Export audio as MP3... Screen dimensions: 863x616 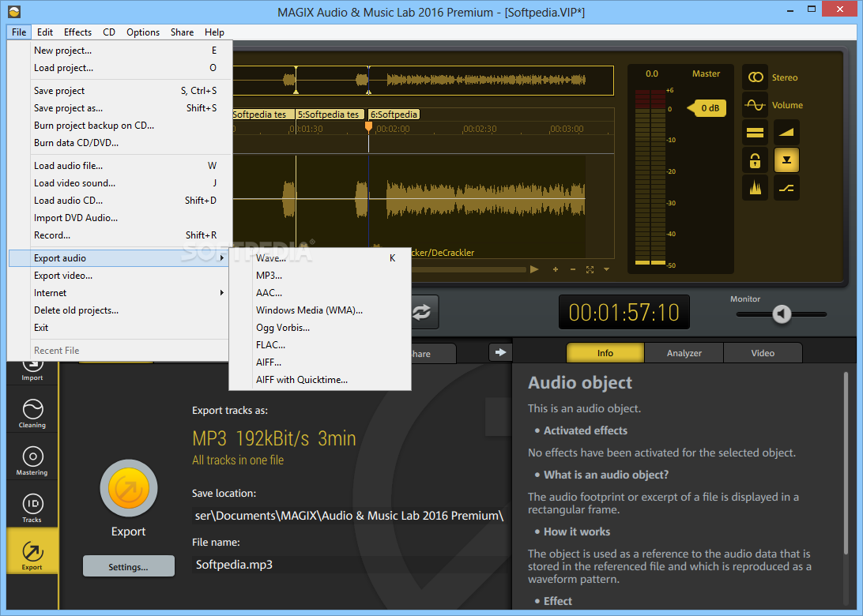coord(320,276)
